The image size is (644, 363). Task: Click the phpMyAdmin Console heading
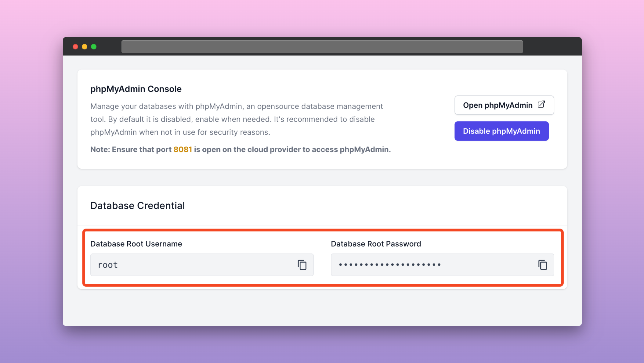tap(136, 89)
